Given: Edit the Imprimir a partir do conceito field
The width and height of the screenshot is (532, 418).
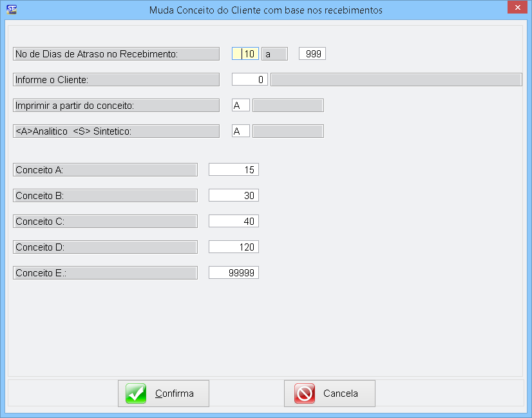Looking at the screenshot, I should [240, 106].
